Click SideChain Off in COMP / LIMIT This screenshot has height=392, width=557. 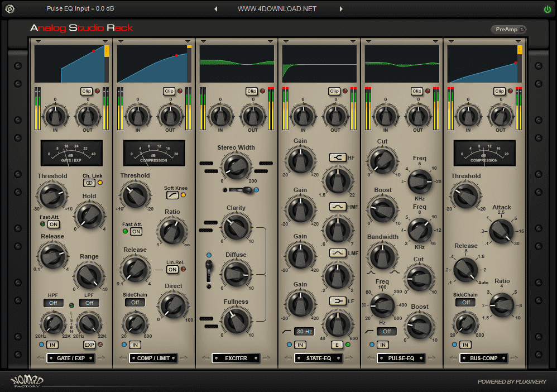point(135,303)
